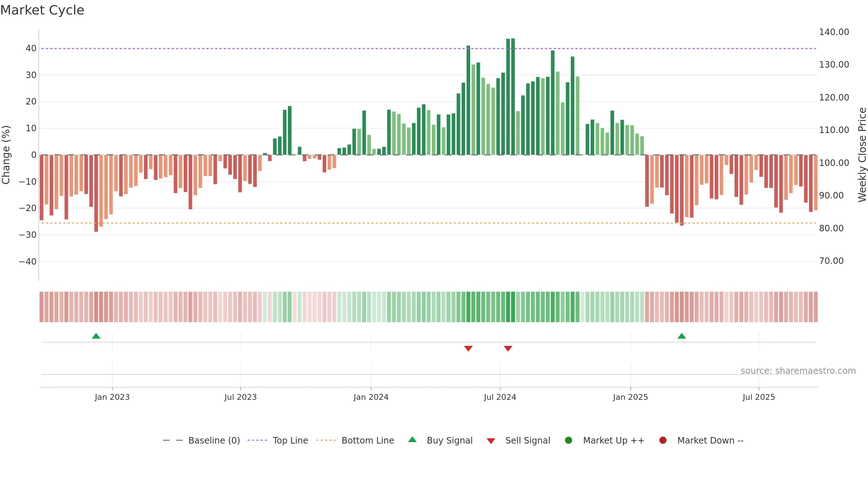Click the Jul 2025 x-axis label

click(x=759, y=397)
